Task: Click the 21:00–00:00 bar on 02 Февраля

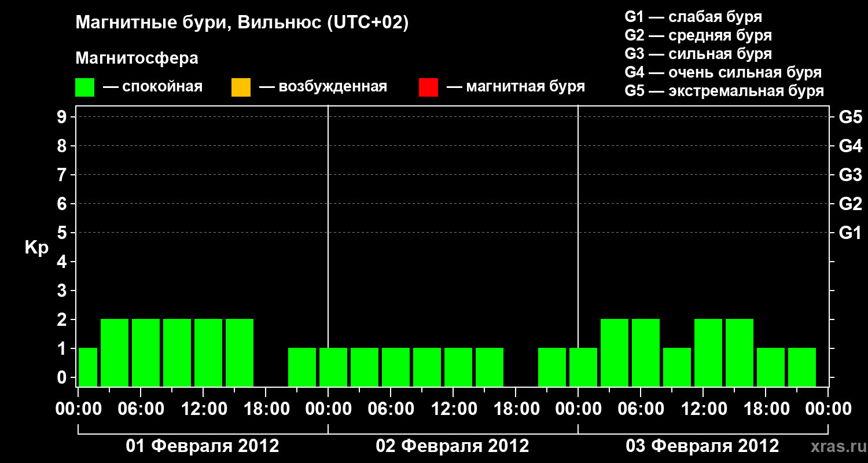Action: 552,367
